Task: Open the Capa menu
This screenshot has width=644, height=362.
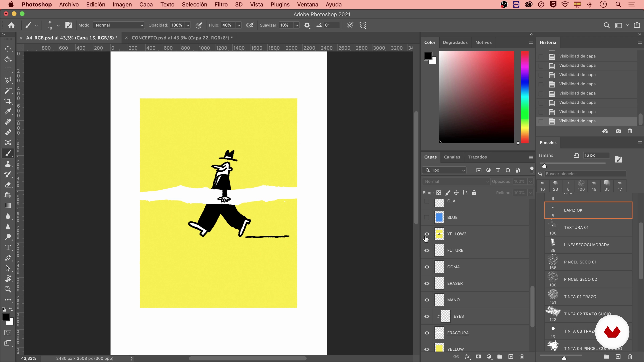Action: [146, 5]
